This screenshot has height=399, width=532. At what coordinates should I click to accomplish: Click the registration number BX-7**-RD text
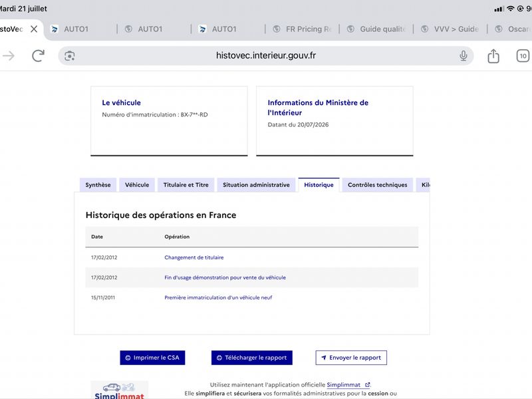tap(194, 114)
